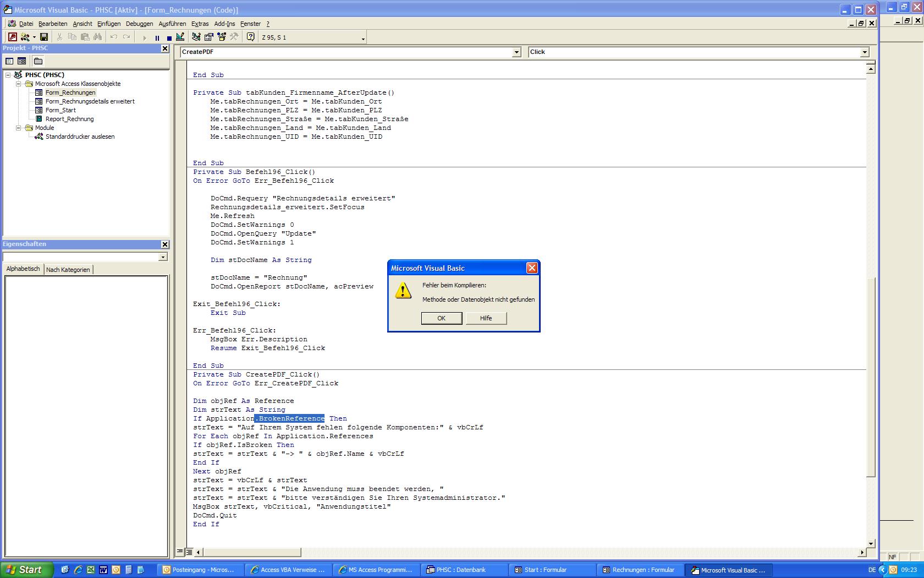Open the Windows Start menu

tap(26, 570)
